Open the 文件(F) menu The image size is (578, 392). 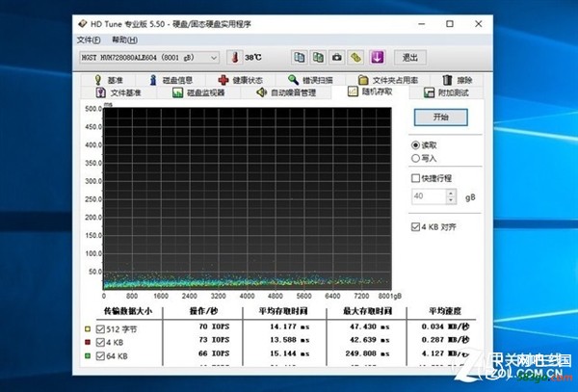(x=89, y=39)
